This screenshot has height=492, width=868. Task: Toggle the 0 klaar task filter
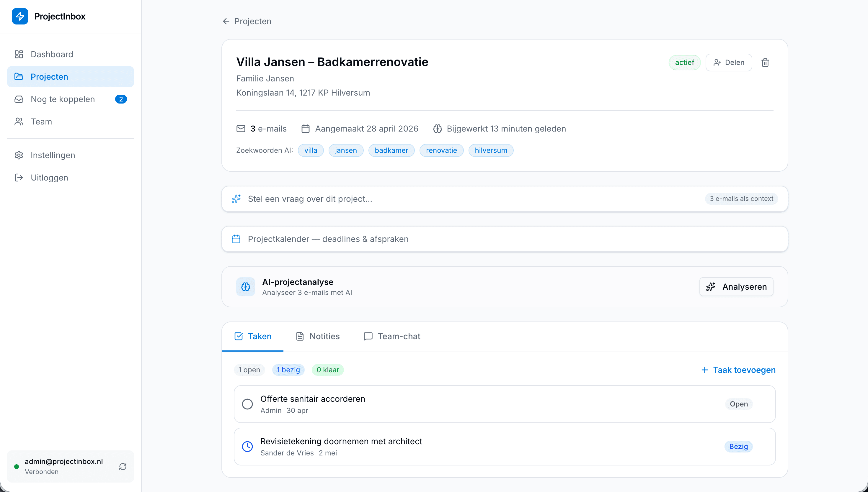click(328, 370)
